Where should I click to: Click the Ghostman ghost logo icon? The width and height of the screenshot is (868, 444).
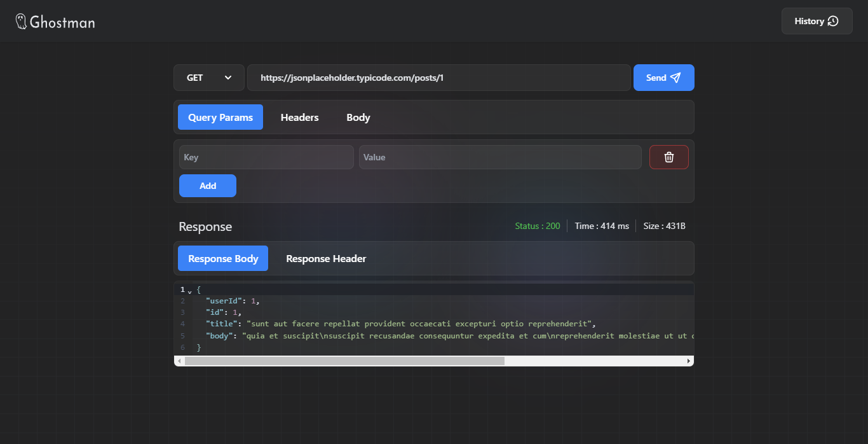21,22
